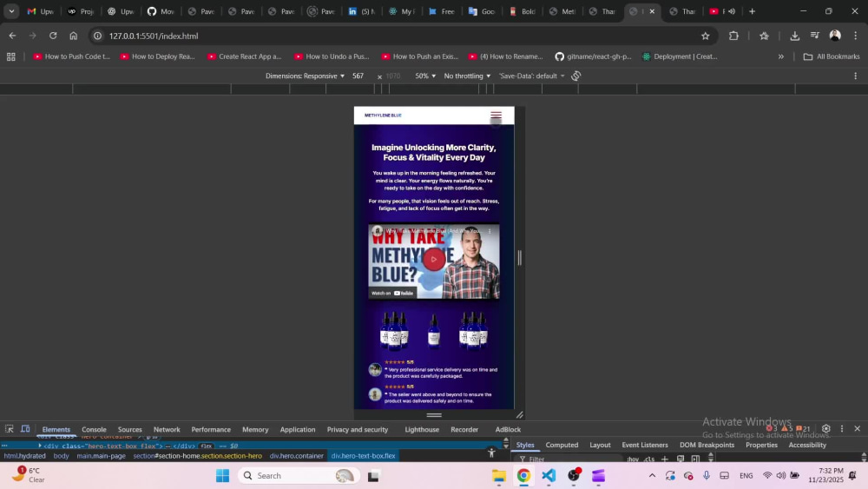This screenshot has height=489, width=868.
Task: Click the rotate device orientation icon
Action: pos(575,76)
